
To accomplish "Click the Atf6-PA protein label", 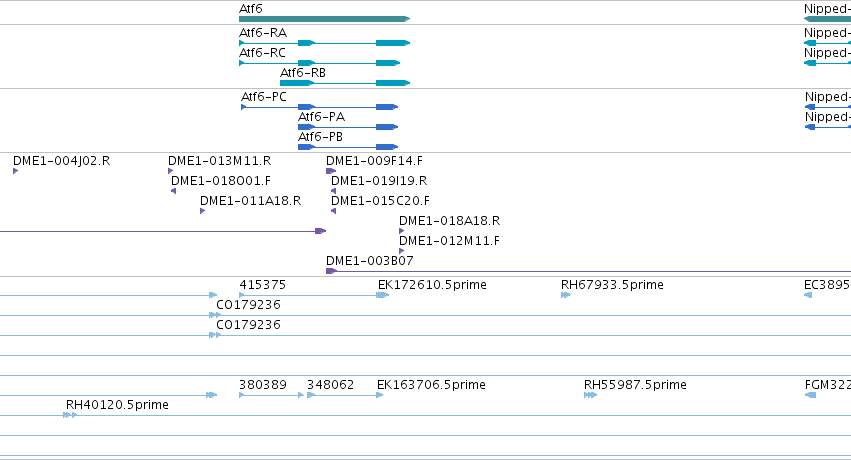I will (x=321, y=117).
